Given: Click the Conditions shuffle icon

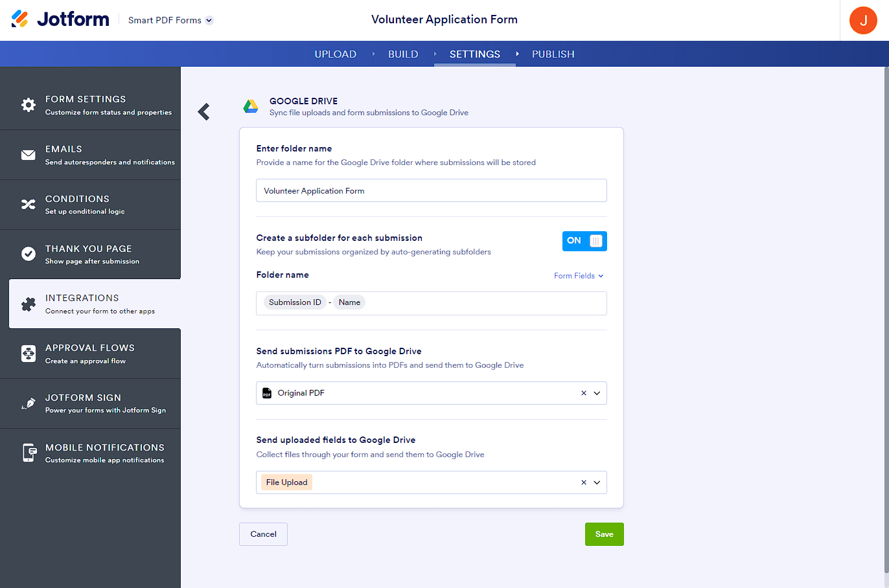Looking at the screenshot, I should [x=29, y=205].
